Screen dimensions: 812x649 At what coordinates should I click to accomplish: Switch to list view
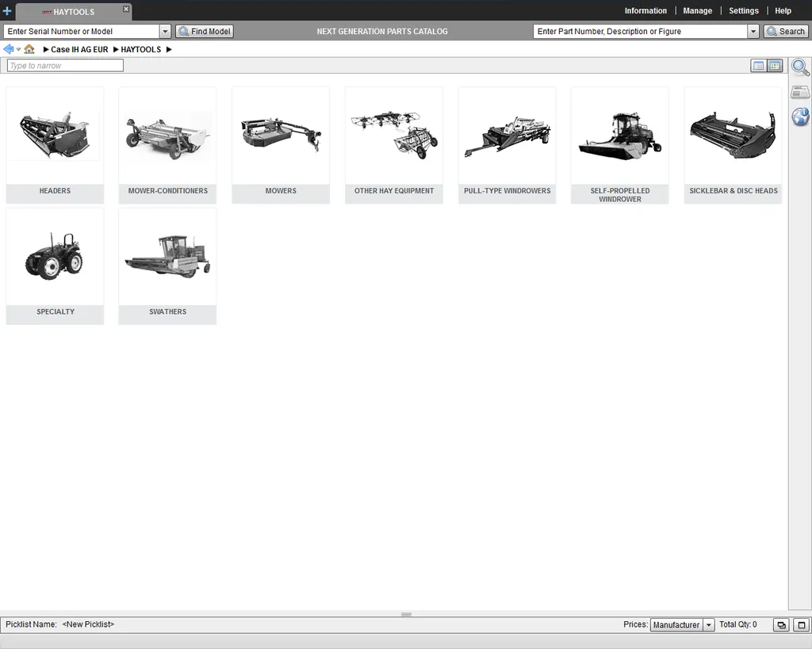pyautogui.click(x=758, y=66)
